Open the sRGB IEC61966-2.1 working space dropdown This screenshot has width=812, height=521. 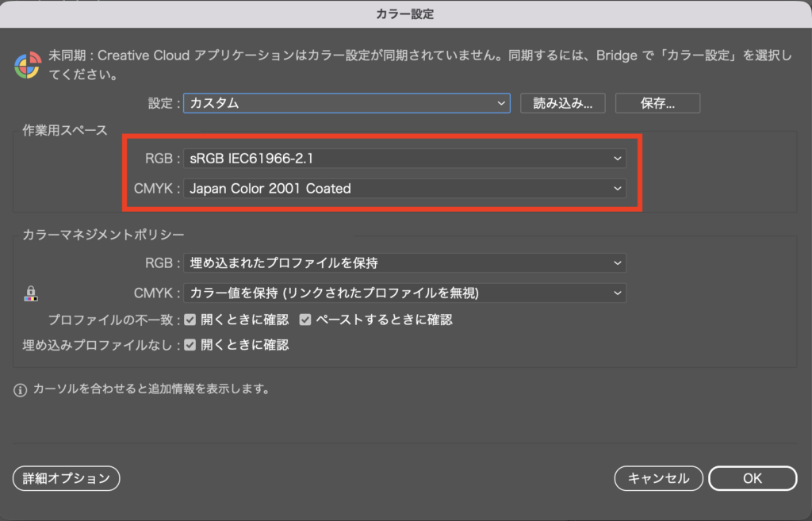click(x=404, y=159)
